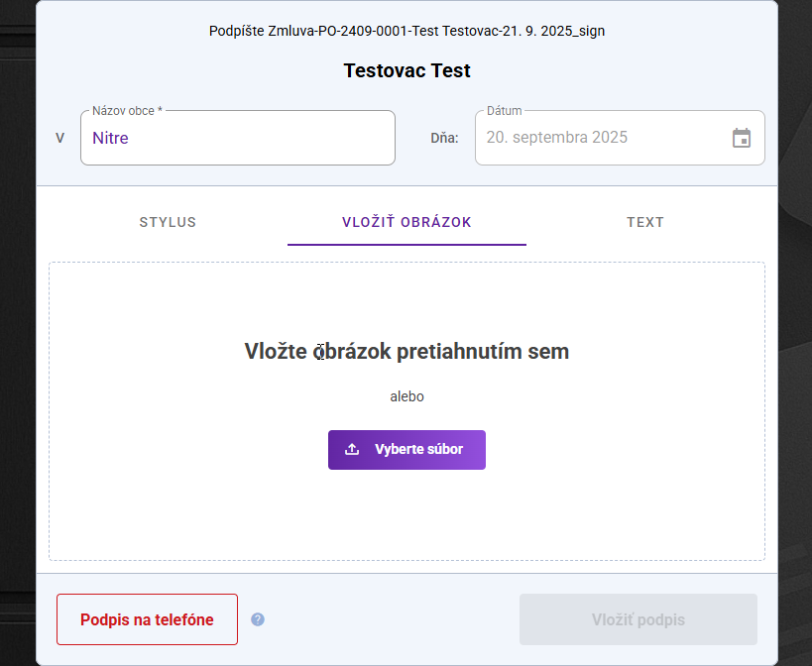Focus the Názov obce field containing Nitre

click(237, 139)
